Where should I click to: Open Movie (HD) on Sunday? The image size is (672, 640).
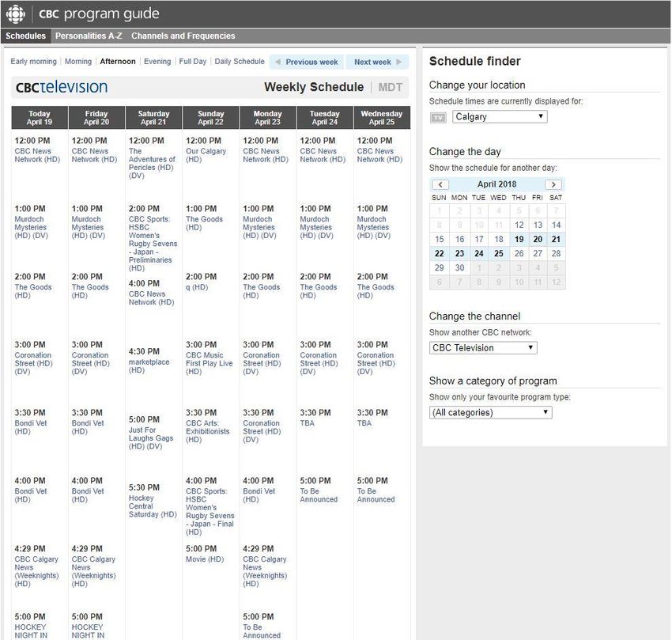205,559
